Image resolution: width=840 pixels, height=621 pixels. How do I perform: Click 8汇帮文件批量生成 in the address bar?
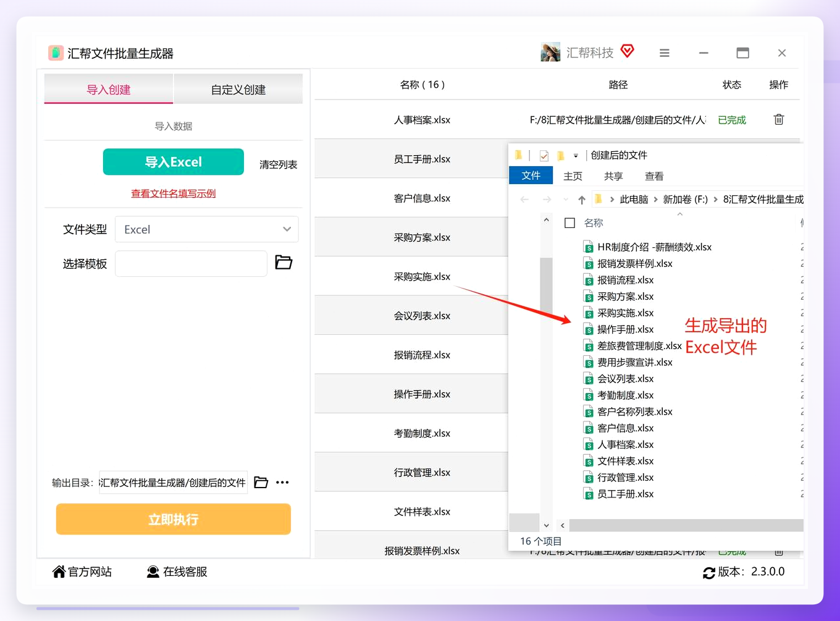click(x=763, y=199)
